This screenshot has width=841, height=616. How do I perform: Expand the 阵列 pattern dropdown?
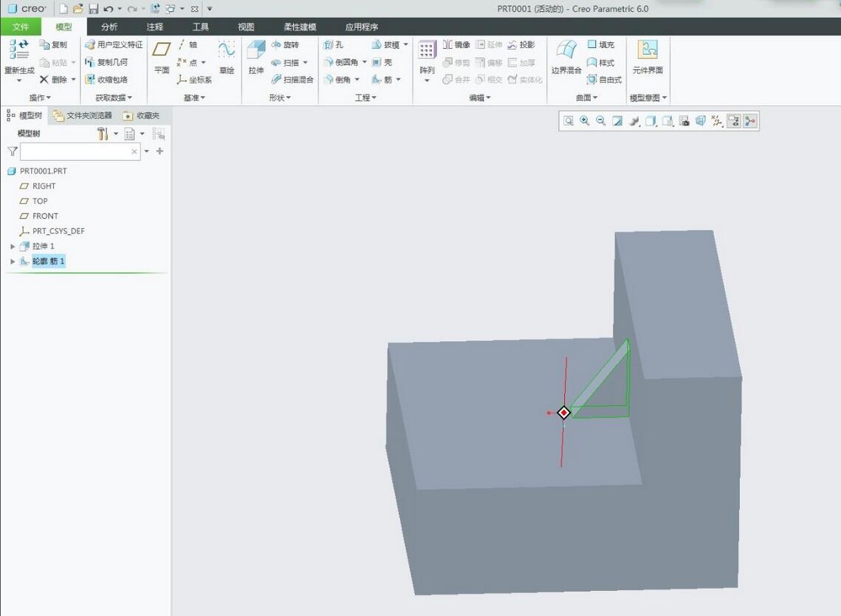(x=427, y=81)
